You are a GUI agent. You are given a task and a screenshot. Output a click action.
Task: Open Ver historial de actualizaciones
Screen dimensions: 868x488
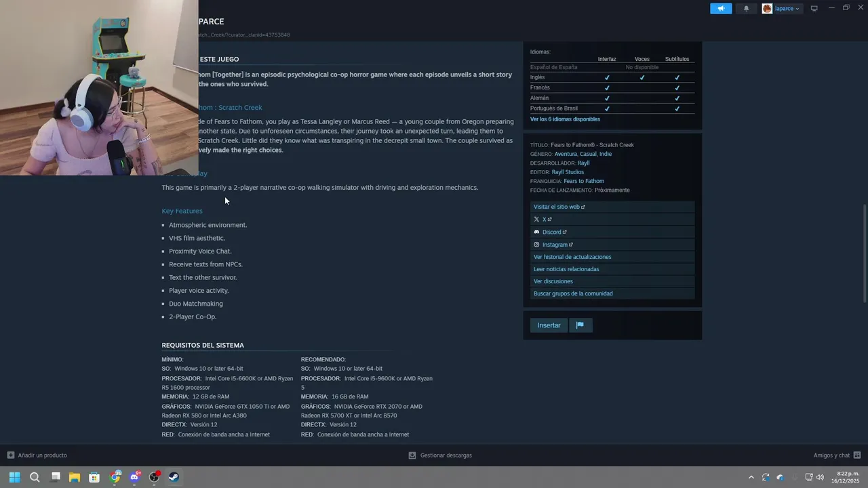tap(572, 257)
